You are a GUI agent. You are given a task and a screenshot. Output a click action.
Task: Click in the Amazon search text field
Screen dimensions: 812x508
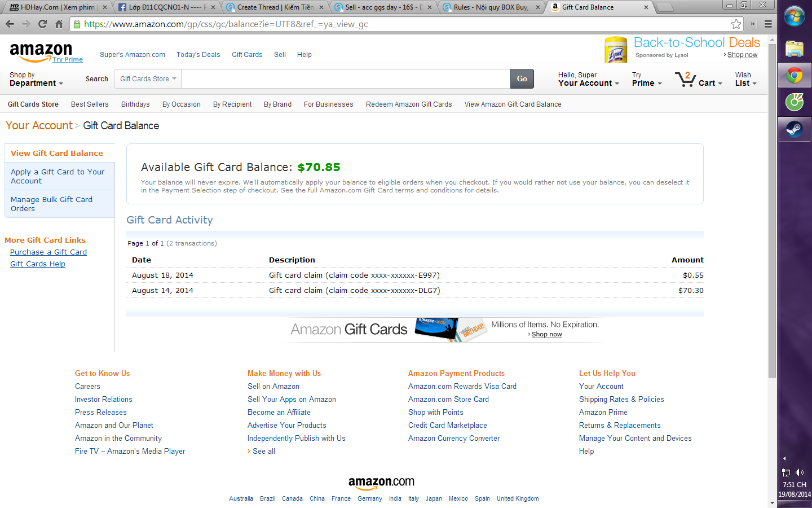click(x=346, y=79)
